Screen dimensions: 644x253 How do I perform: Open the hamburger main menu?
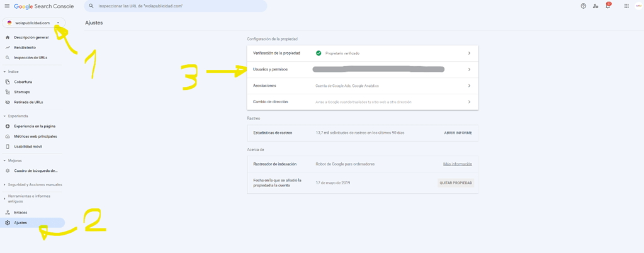(7, 6)
